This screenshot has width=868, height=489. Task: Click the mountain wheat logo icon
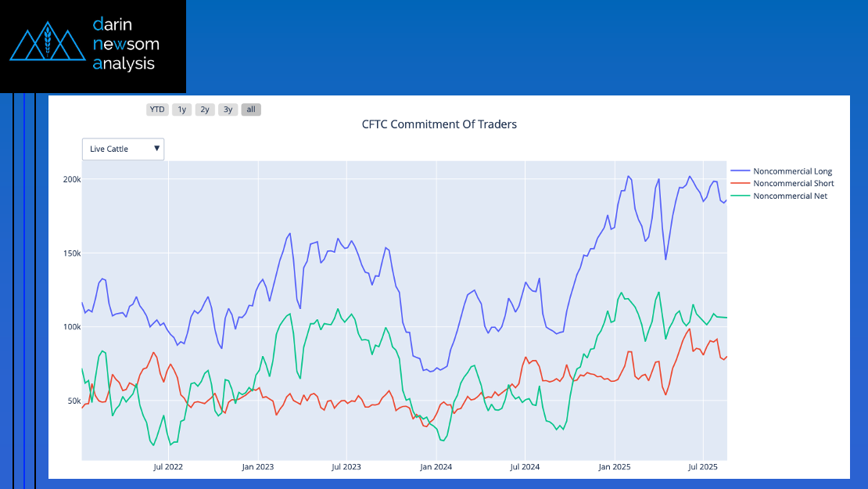(47, 45)
